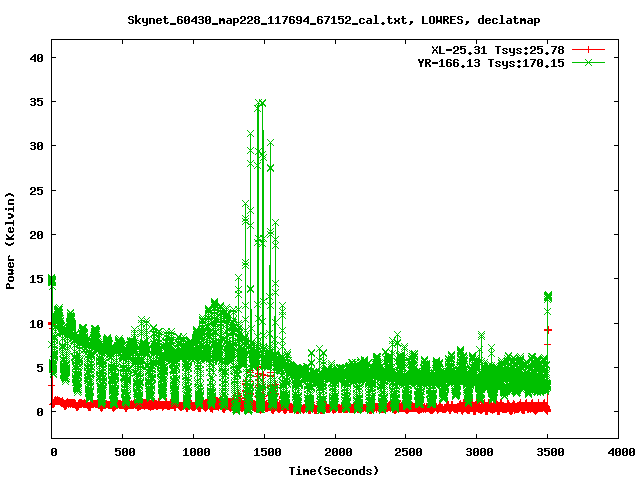Click the highest green peak near 35 Kelvin
Viewport: 640px width, 480px height.
point(260,103)
